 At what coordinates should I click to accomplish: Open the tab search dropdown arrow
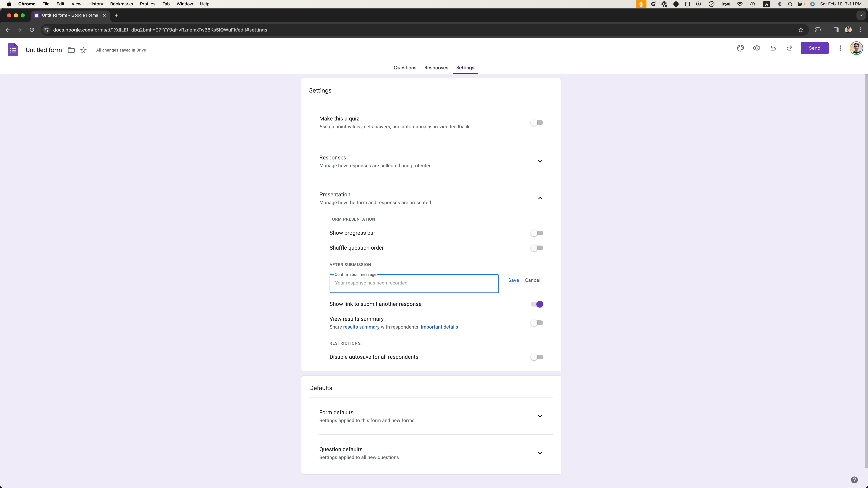coord(861,15)
